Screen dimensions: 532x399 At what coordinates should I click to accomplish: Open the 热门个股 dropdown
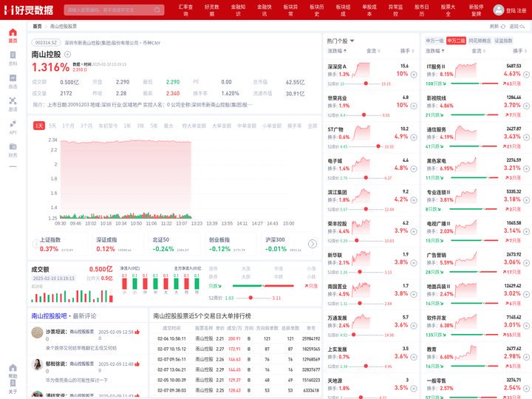pos(341,41)
